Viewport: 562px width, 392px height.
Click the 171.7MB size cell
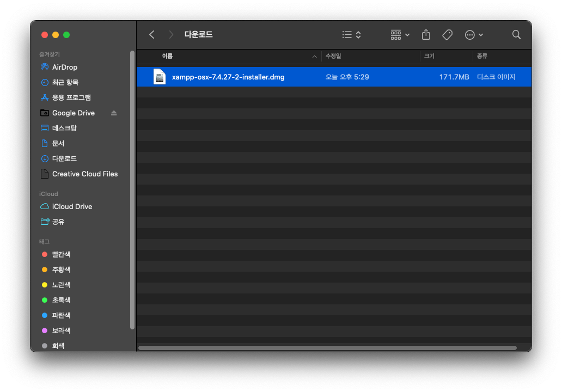click(x=454, y=77)
